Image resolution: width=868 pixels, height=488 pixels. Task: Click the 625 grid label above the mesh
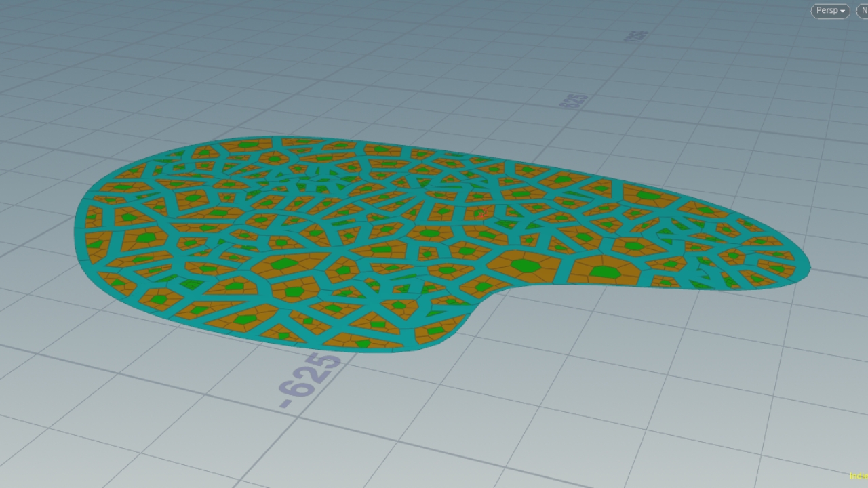tap(574, 100)
